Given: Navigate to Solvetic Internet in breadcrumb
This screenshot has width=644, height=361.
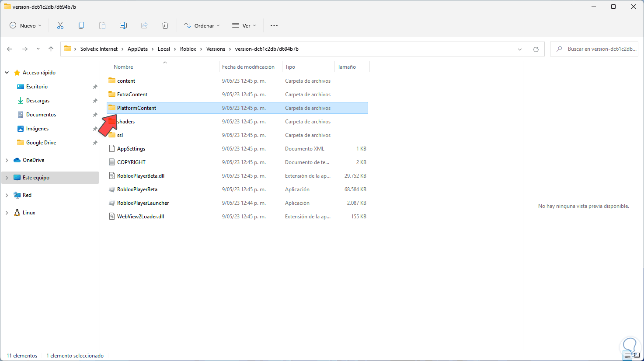Looking at the screenshot, I should (x=99, y=49).
